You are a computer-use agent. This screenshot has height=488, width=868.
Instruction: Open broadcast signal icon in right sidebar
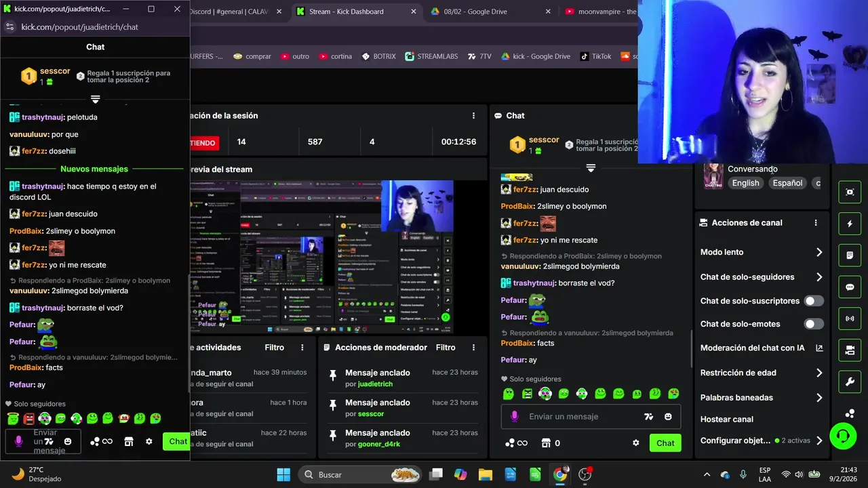850,319
